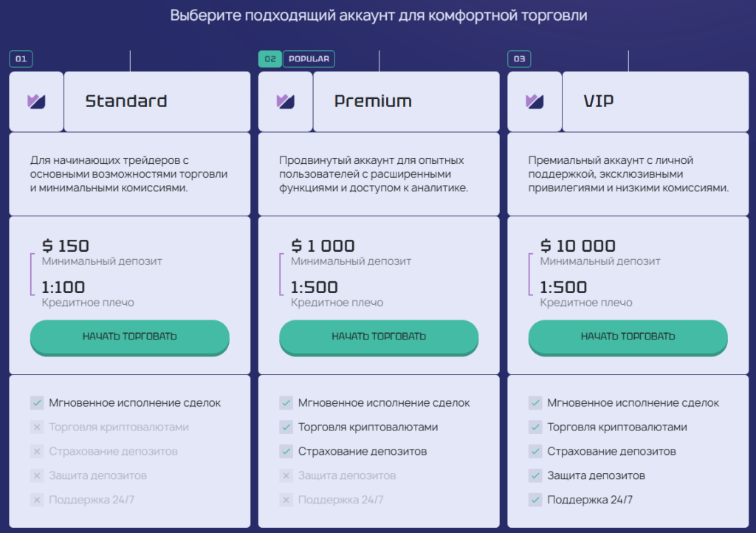Click Premium's deposit insurance checkbox
The image size is (756, 533).
pos(286,452)
